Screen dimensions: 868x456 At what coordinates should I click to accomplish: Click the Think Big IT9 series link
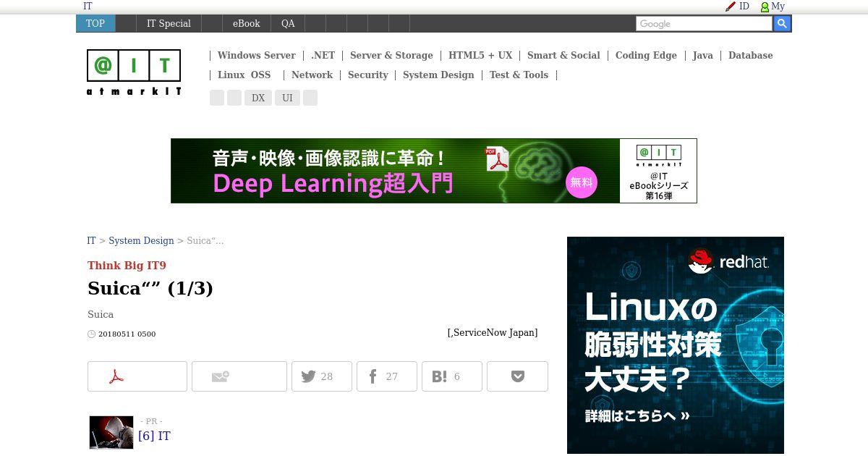[x=127, y=266]
